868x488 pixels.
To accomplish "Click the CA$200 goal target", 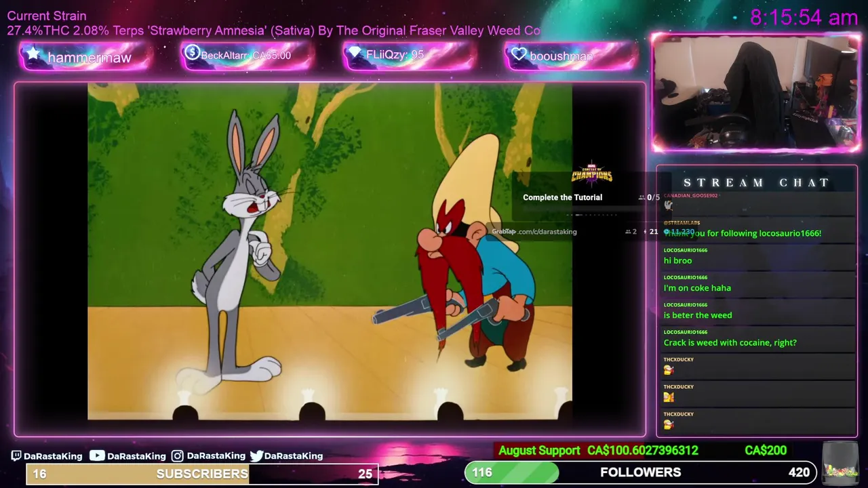I will [766, 451].
